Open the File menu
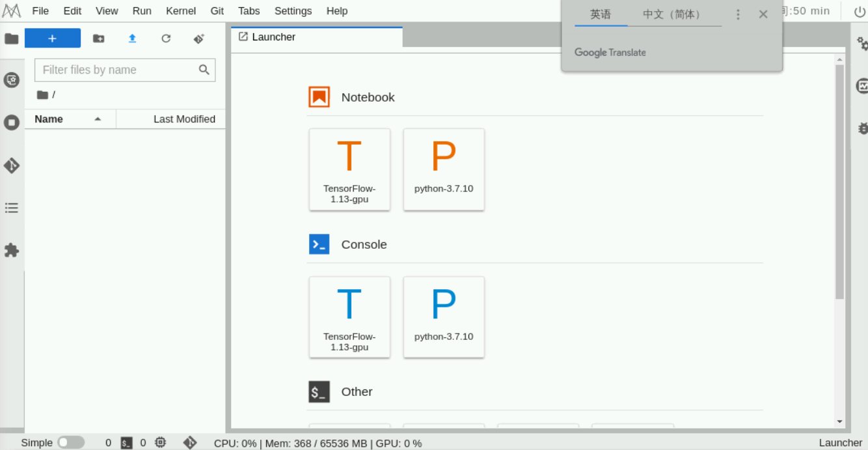Screen dimensions: 868x450 [x=40, y=11]
